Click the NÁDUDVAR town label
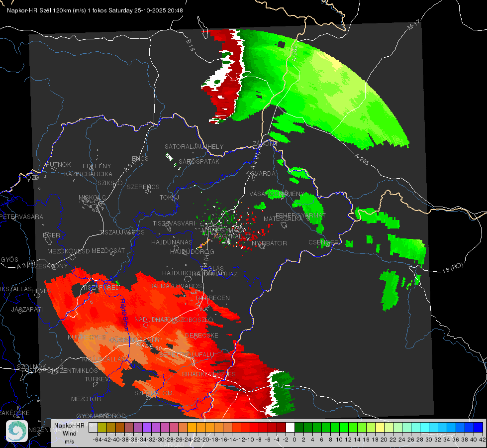Screen dimensions: 487x448 [152, 320]
